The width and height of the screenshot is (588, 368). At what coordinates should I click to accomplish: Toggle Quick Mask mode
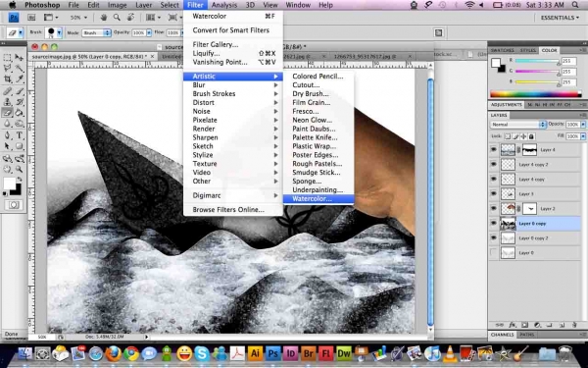(x=14, y=205)
